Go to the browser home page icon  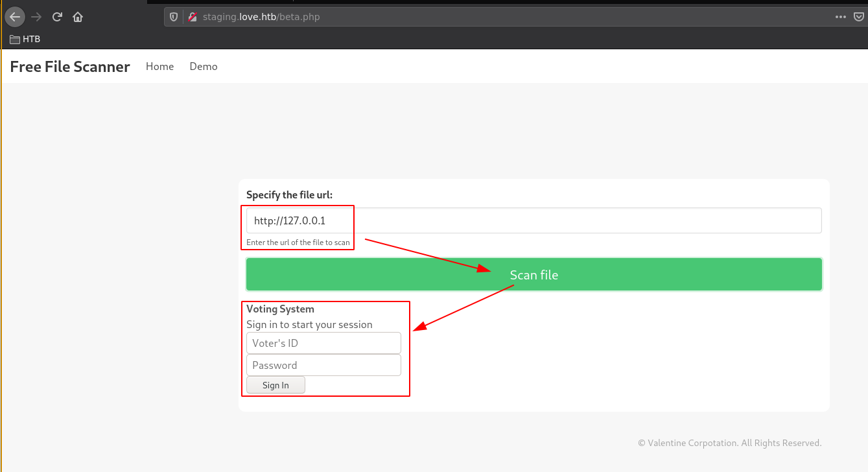(78, 17)
